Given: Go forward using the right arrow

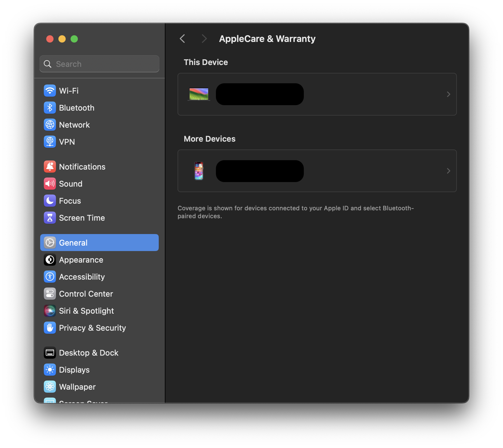Looking at the screenshot, I should (204, 39).
